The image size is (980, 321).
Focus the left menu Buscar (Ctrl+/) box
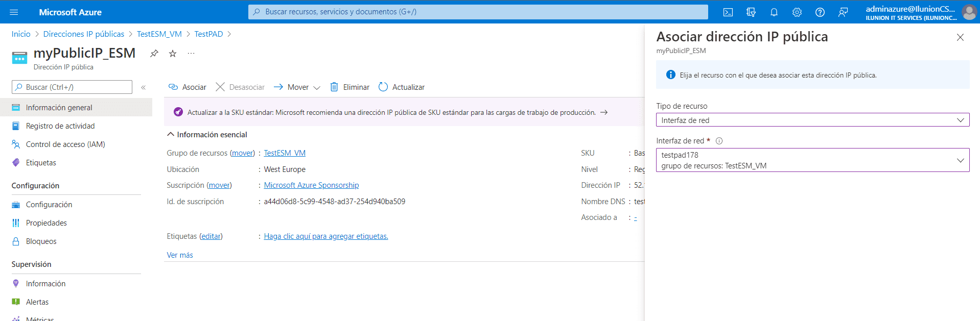72,87
